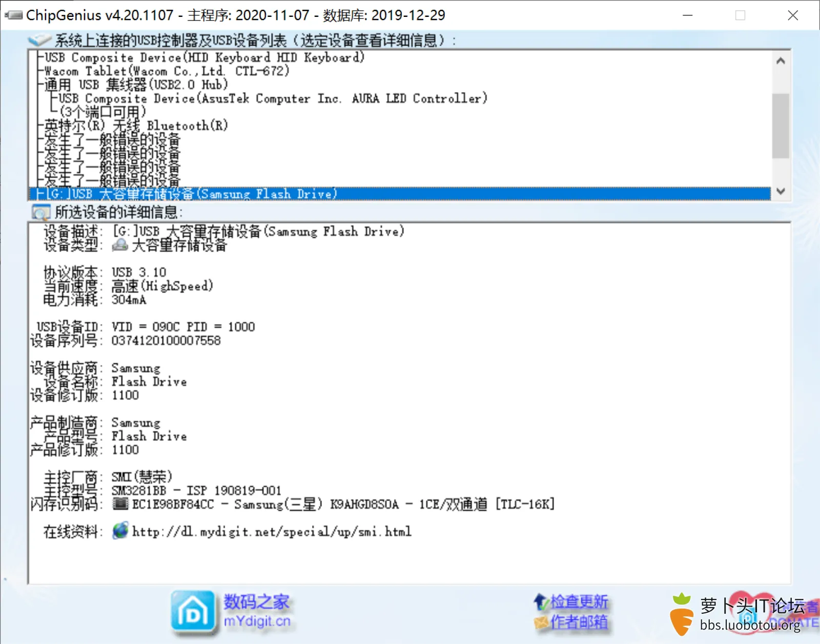Click the SM3281BB - ISP 190819-001 text
The width and height of the screenshot is (820, 644).
[x=196, y=491]
